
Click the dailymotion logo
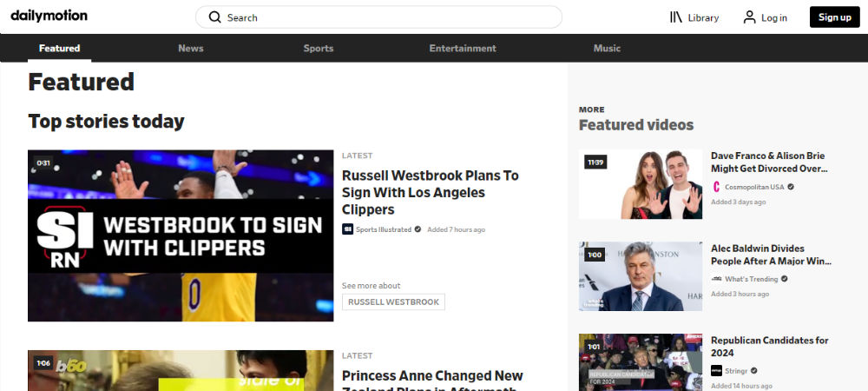pos(49,16)
